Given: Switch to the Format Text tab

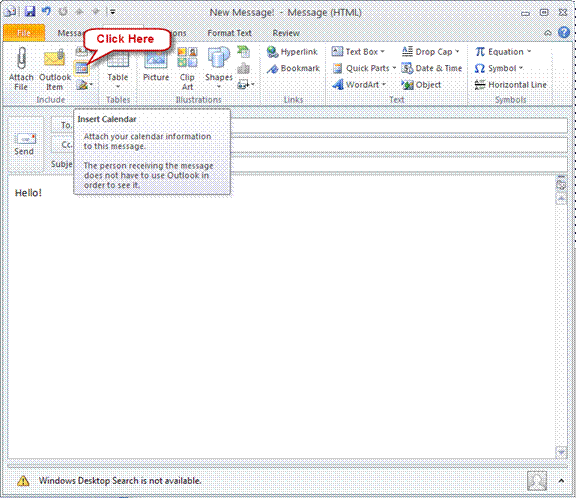Looking at the screenshot, I should coord(230,33).
